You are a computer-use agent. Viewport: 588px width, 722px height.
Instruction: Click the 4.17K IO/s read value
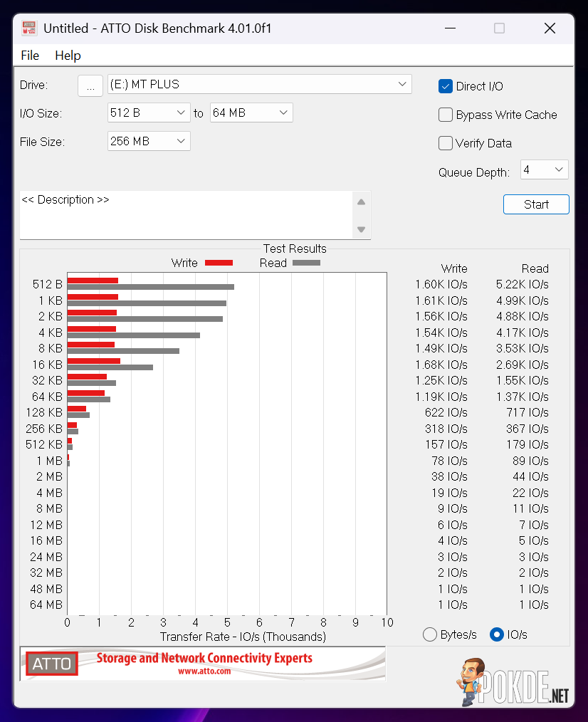point(523,333)
